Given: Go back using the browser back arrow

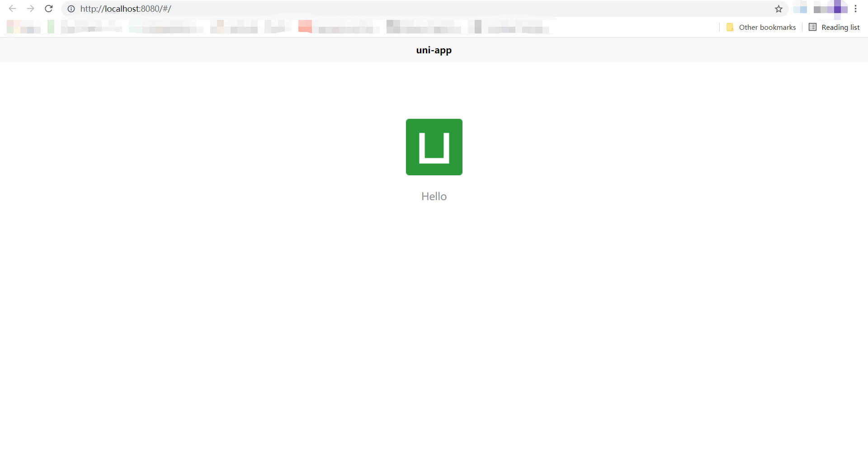Looking at the screenshot, I should point(12,9).
